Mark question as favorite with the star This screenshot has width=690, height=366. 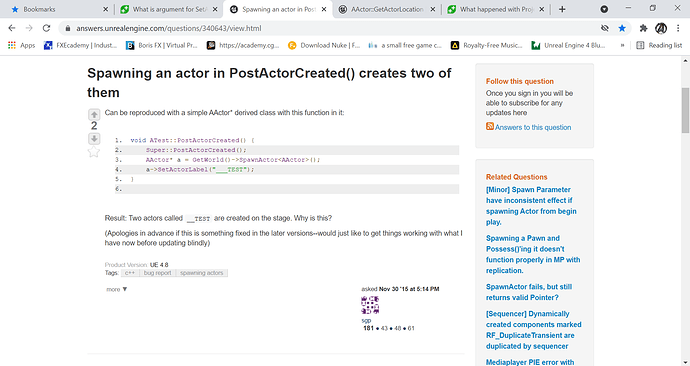(x=94, y=152)
